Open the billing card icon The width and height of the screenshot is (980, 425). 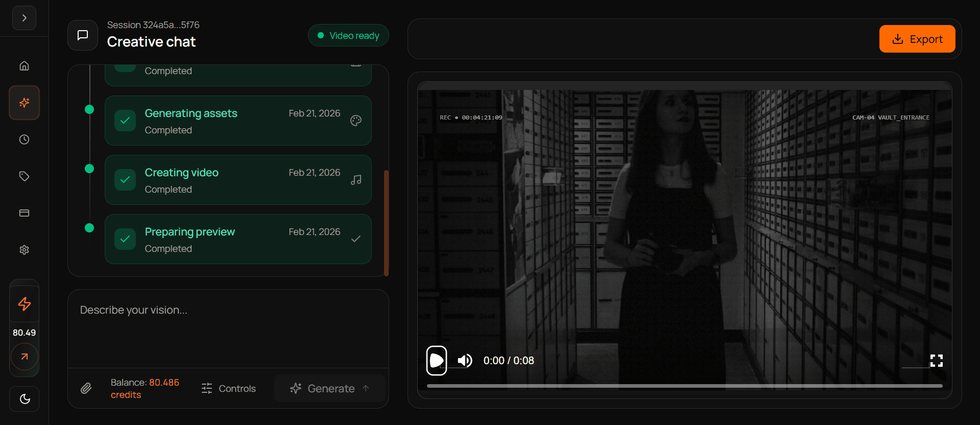[24, 213]
